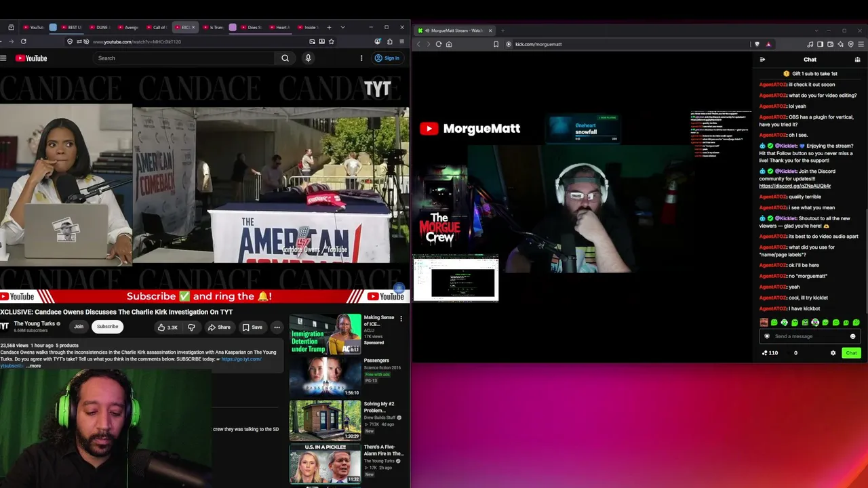Click the Kick channel points 110 counter
This screenshot has height=488, width=868.
click(x=770, y=353)
